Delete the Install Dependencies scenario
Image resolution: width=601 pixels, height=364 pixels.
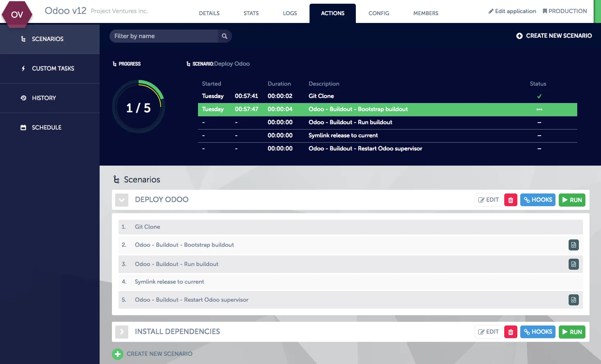(510, 332)
